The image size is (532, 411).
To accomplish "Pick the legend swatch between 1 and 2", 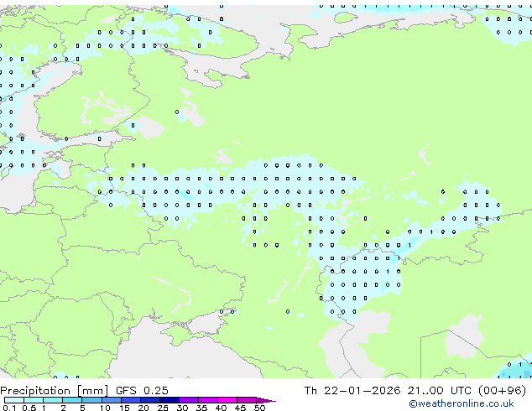I will pos(53,400).
